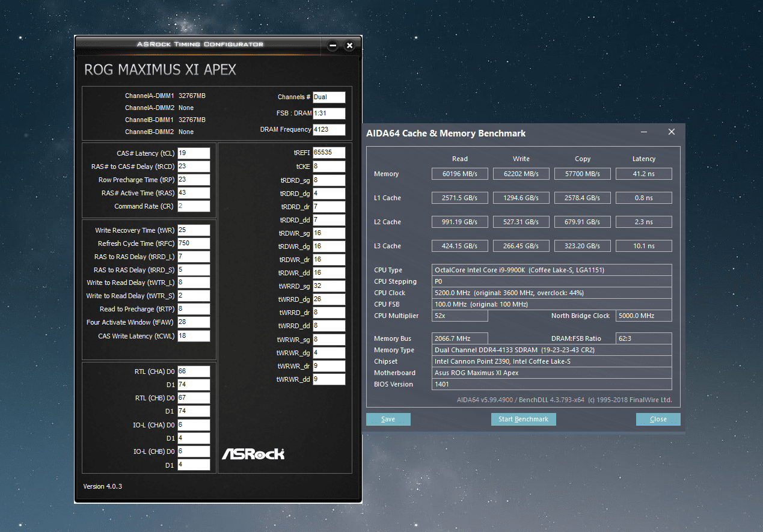Click the Memory Write result 62202 MB/s
This screenshot has width=763, height=532.
[521, 174]
